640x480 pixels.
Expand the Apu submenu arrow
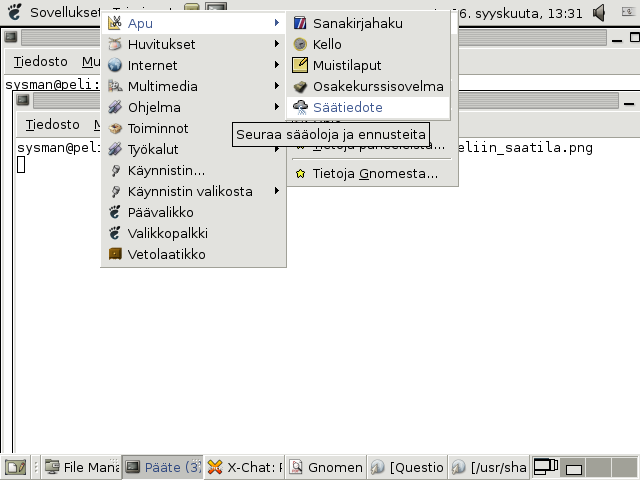(x=277, y=22)
